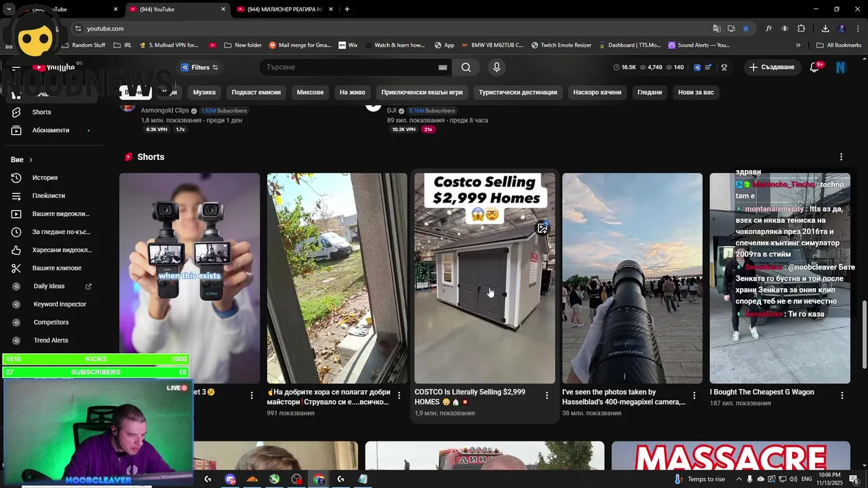
Task: Select the Подкаст емисии chip
Action: (256, 92)
